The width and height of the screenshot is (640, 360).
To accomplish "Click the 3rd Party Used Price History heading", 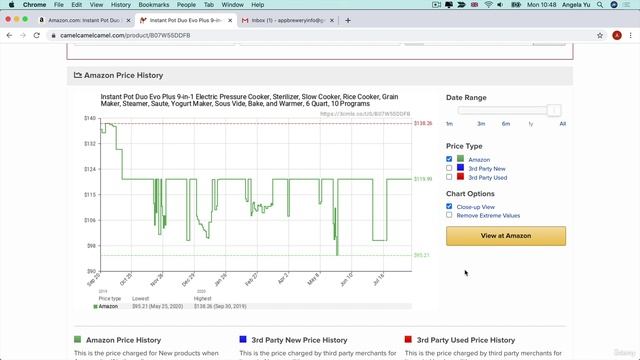I will pyautogui.click(x=466, y=340).
